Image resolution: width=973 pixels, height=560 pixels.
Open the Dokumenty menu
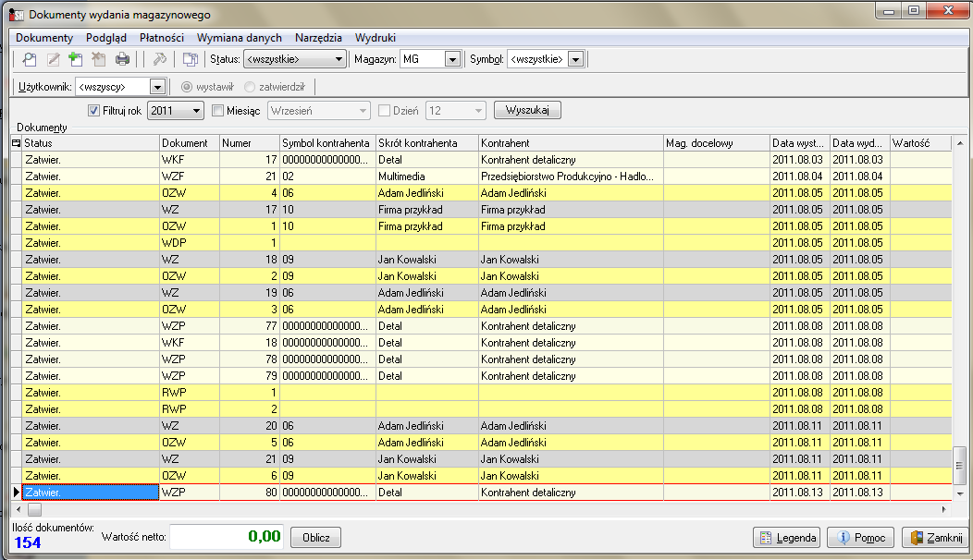[x=44, y=38]
